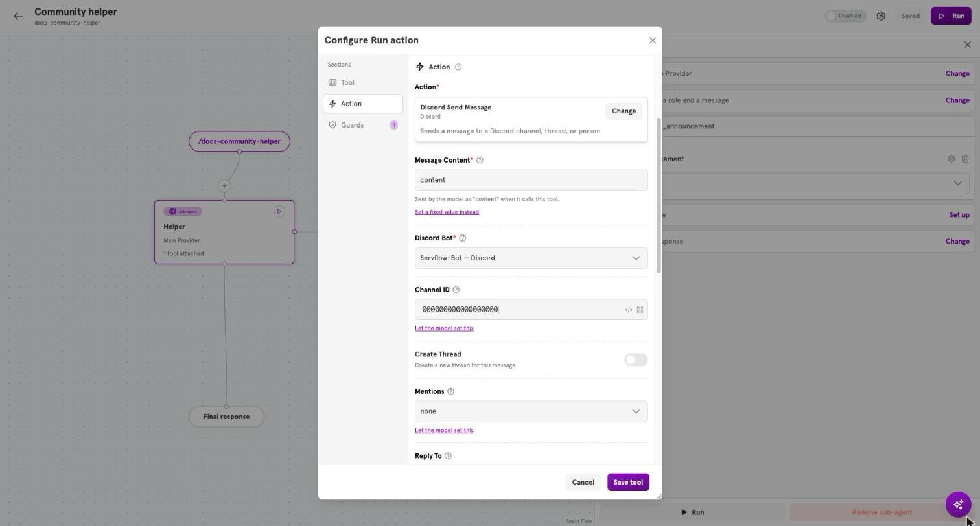Select the Final response node

pyautogui.click(x=226, y=417)
